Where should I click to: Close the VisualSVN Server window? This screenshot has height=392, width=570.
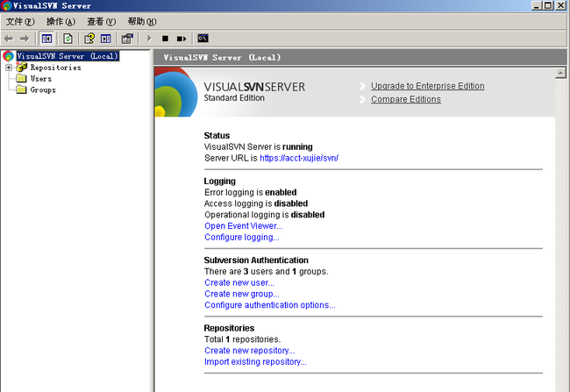560,5
